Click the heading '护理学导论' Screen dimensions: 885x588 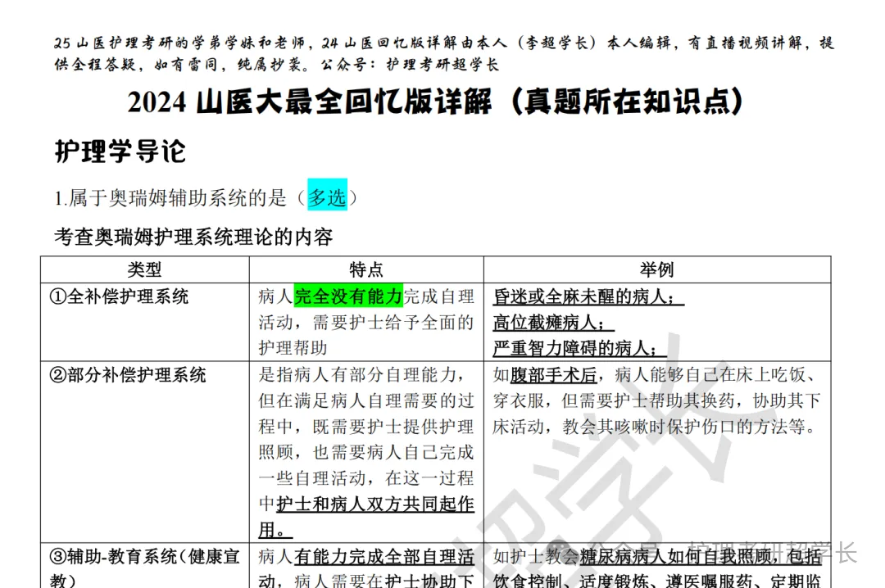(x=120, y=152)
